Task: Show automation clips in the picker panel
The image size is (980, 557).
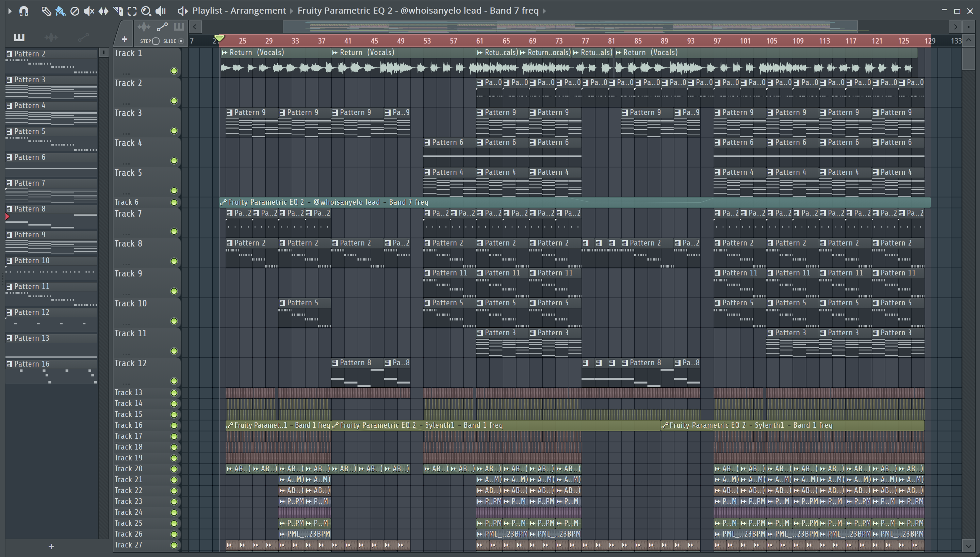Action: pos(83,37)
